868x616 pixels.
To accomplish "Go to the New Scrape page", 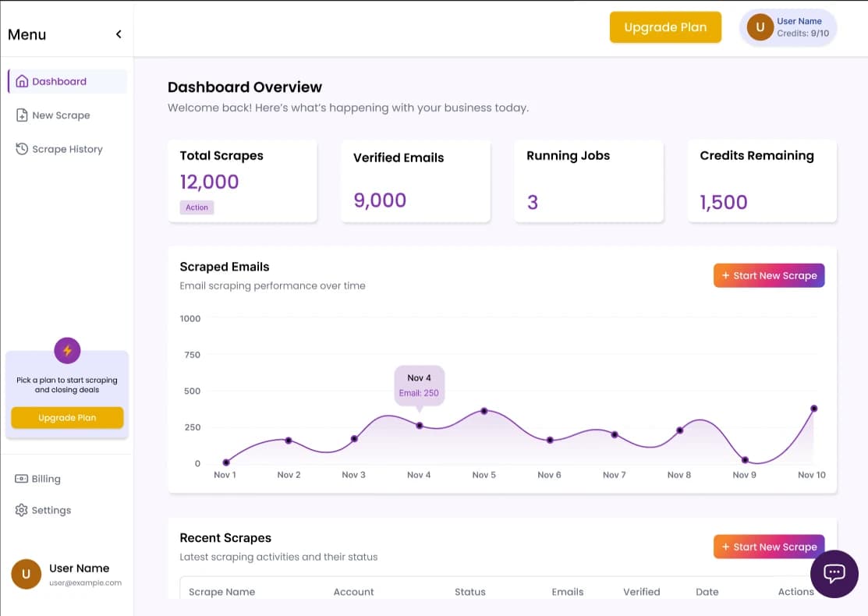I will [x=61, y=115].
